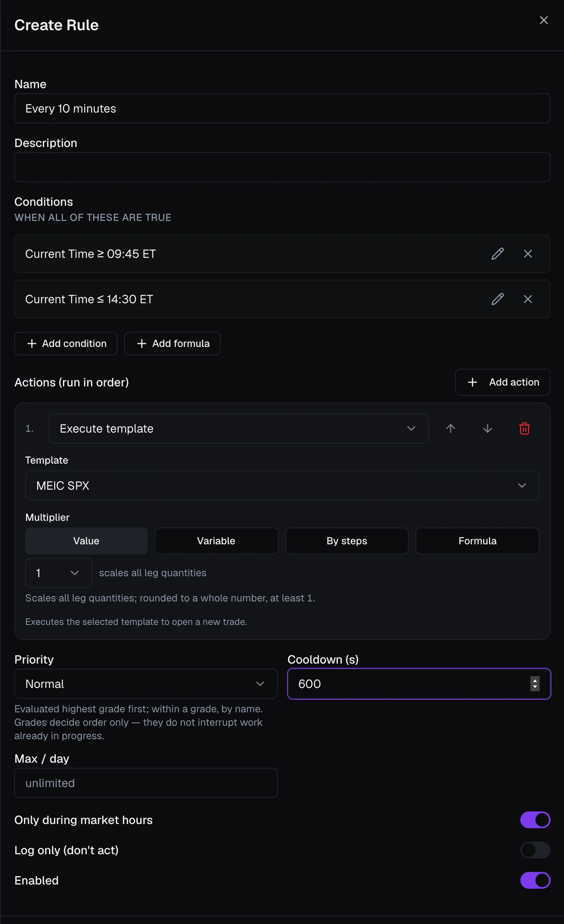Click the Max / day unlimited field
Screen dimensions: 564x924
click(146, 783)
